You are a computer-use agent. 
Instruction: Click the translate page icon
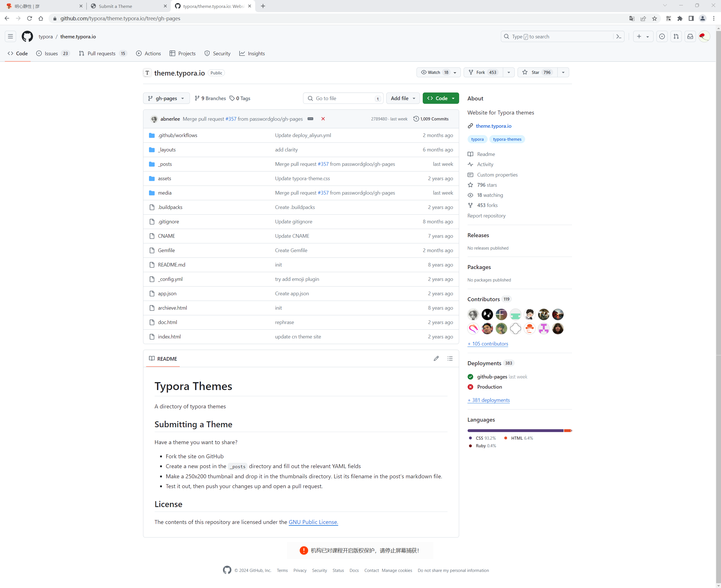632,18
